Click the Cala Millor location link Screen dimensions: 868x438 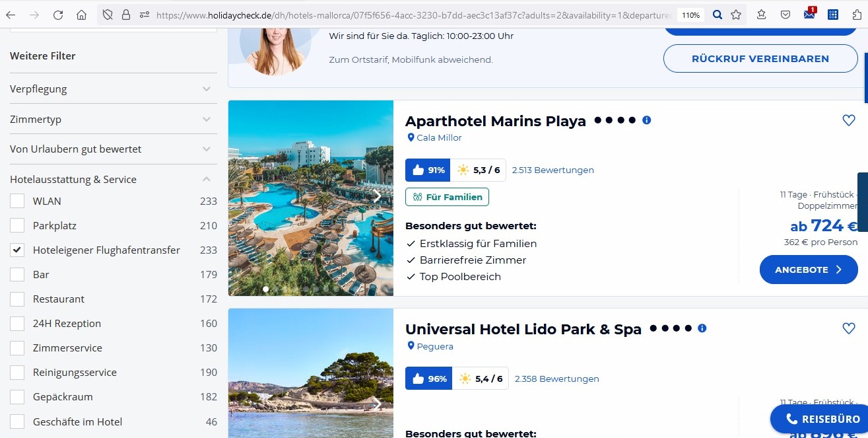point(439,137)
